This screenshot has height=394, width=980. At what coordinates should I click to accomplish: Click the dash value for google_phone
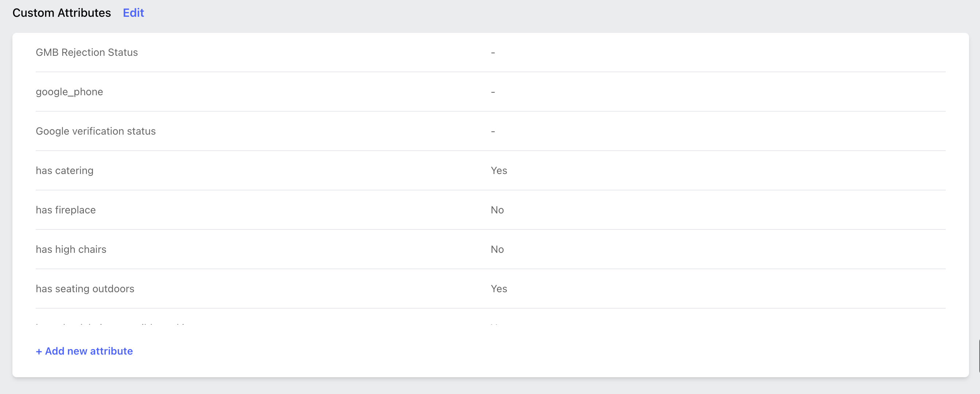(493, 92)
